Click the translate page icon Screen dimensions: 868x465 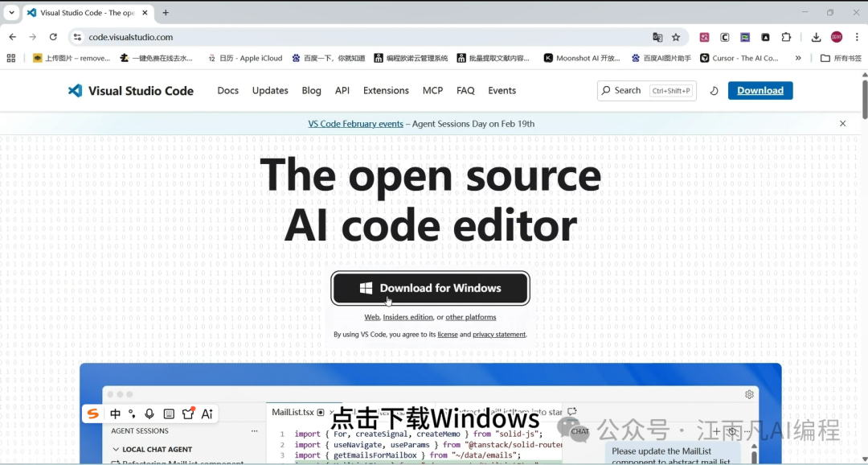657,37
